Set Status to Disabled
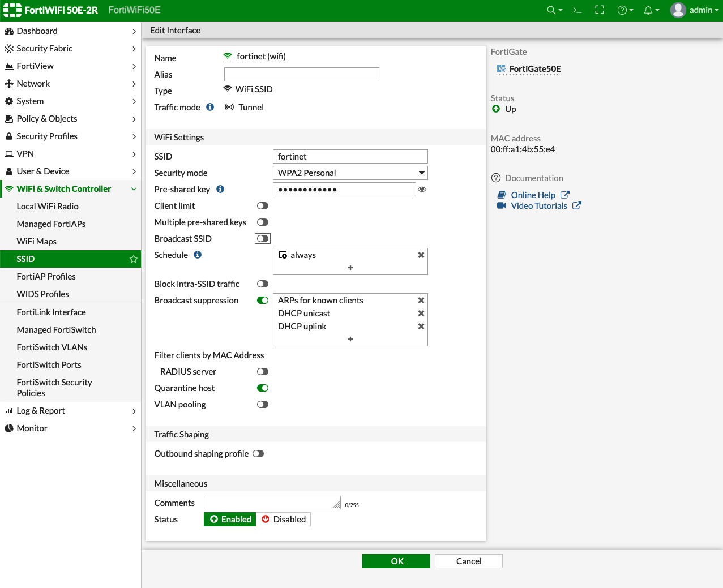723x588 pixels. pos(283,520)
